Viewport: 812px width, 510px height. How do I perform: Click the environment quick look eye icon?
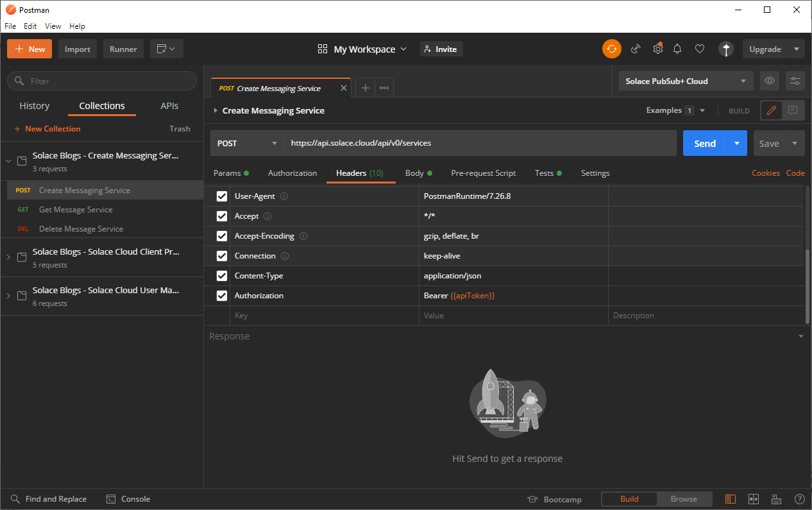coord(770,81)
